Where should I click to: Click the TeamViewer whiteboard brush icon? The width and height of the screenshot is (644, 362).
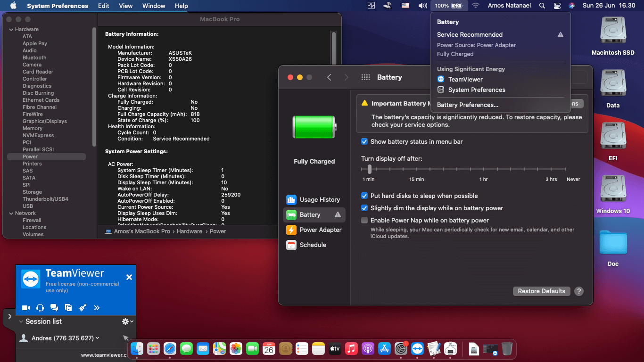point(83,308)
